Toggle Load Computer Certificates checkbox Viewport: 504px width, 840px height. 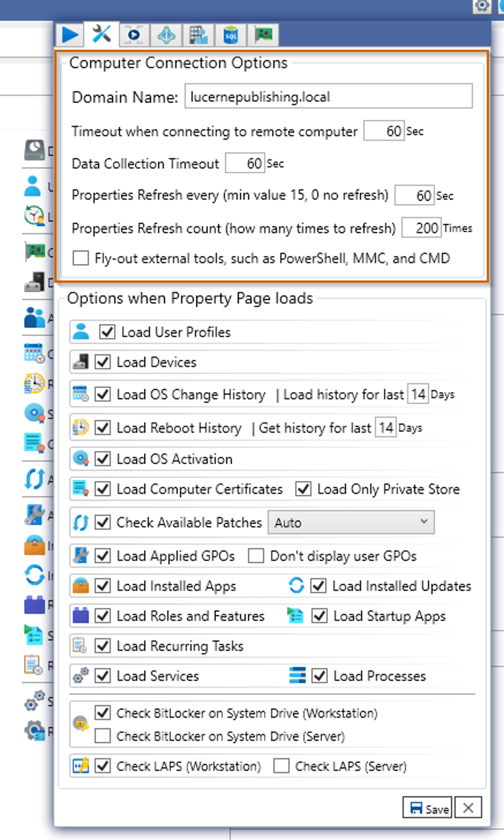click(x=103, y=489)
